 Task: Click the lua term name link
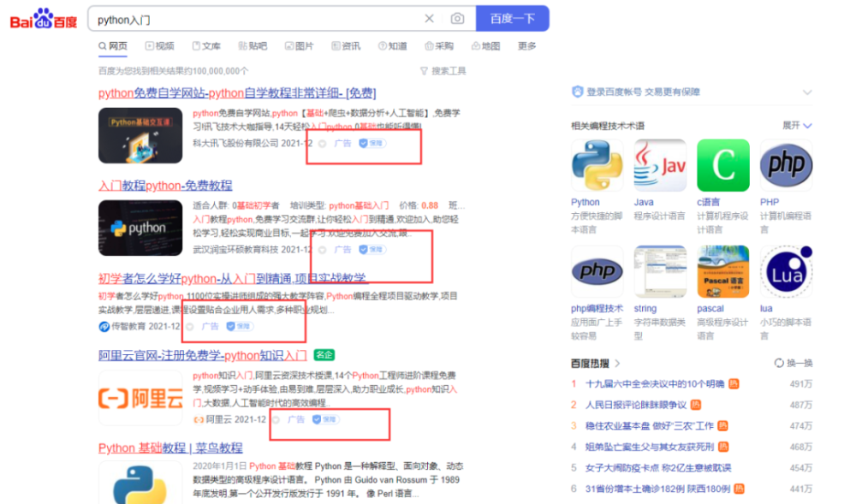coord(766,309)
